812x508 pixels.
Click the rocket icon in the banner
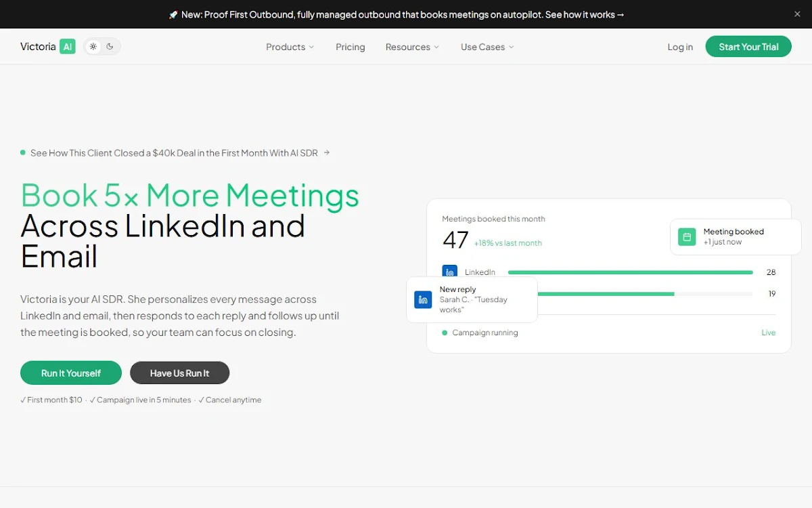coord(173,14)
